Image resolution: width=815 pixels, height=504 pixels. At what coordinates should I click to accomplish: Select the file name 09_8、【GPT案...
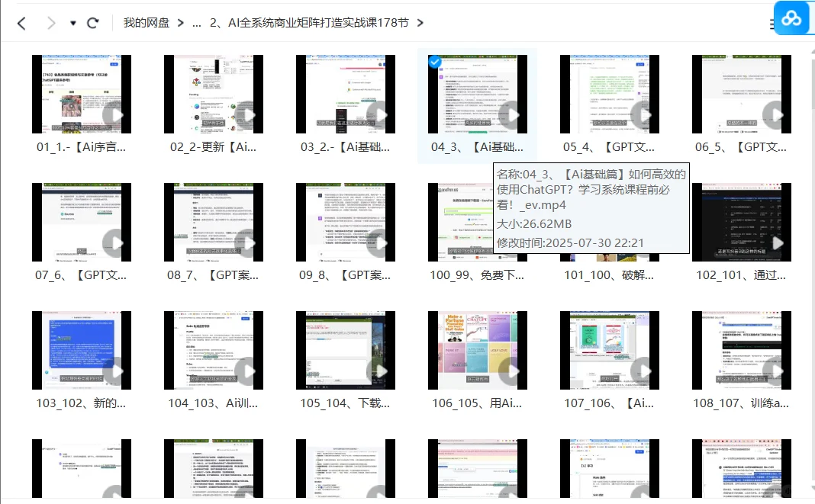click(346, 274)
